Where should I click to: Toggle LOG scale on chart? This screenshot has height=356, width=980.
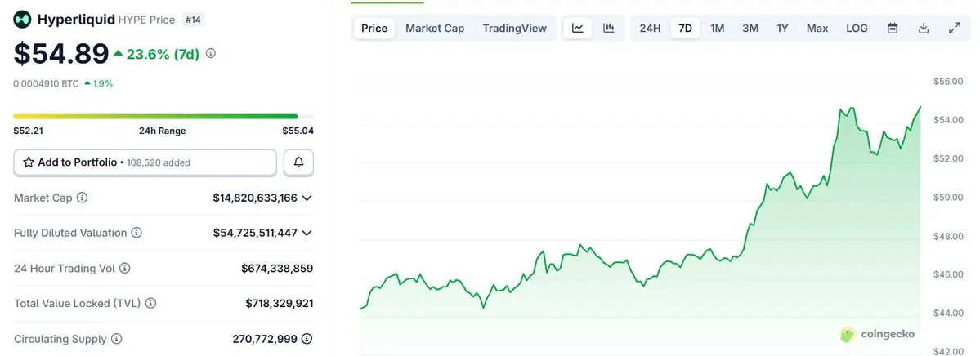[857, 28]
